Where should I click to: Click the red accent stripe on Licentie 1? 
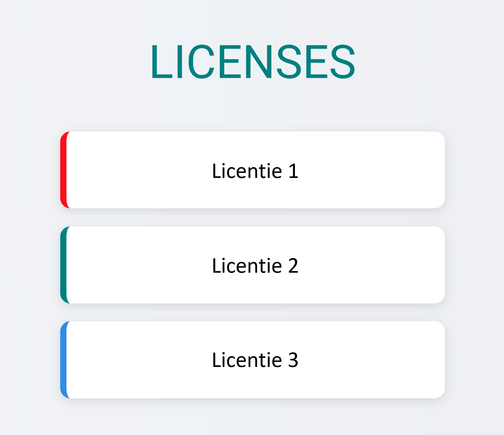click(x=63, y=170)
